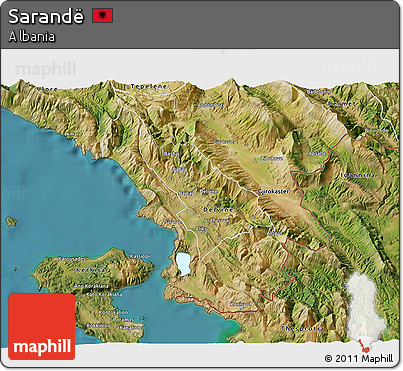The width and height of the screenshot is (403, 371).
Task: Select the Ano Korakiana label
Action: (x=91, y=286)
